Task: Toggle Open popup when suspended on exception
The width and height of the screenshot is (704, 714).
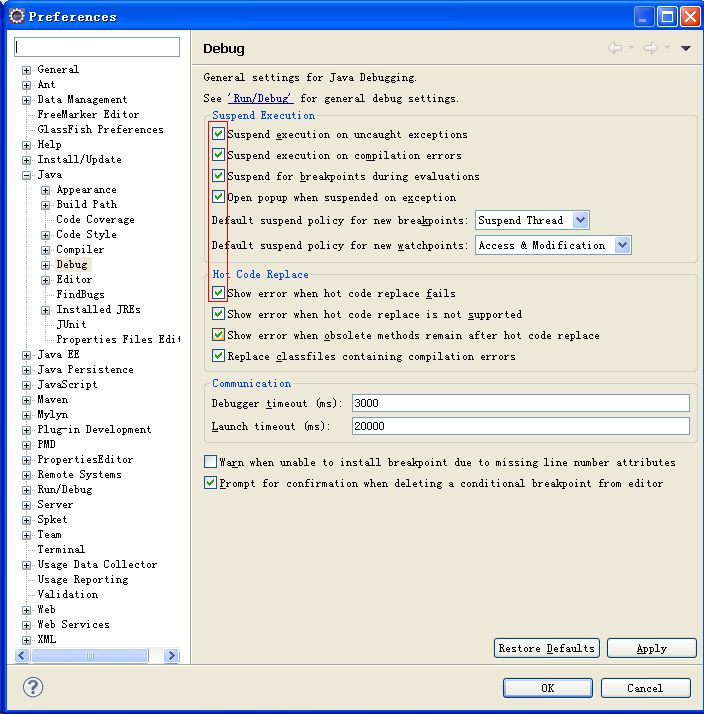Action: pyautogui.click(x=218, y=197)
